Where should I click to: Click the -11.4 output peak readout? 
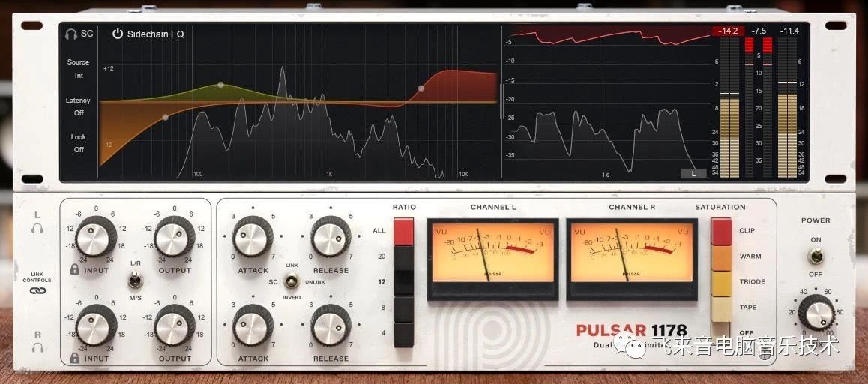789,31
